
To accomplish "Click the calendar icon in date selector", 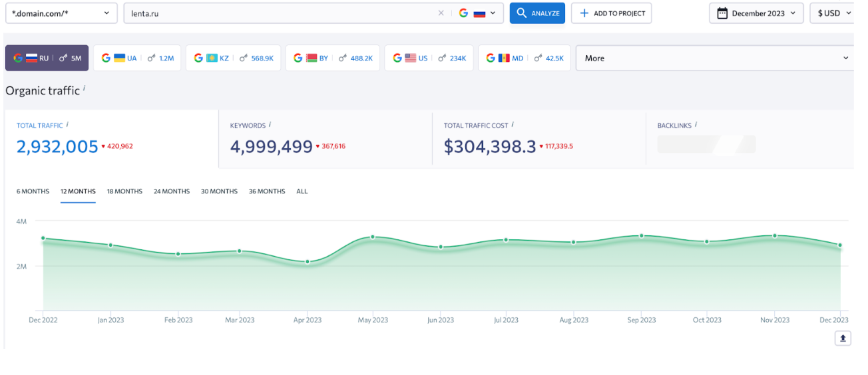I will 722,13.
